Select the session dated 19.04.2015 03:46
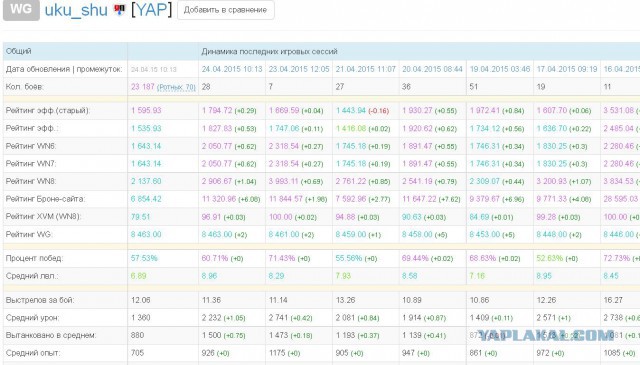Screen dimensions: 640x365 tap(500, 69)
